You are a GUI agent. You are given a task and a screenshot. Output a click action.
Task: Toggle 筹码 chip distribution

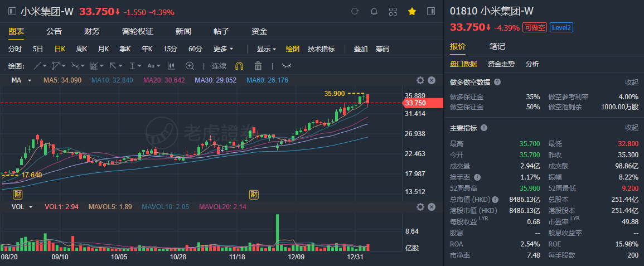pos(382,49)
